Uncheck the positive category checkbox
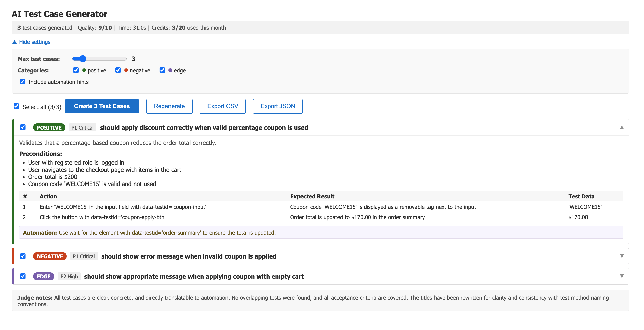Screen dimensions: 644x330 pos(76,70)
